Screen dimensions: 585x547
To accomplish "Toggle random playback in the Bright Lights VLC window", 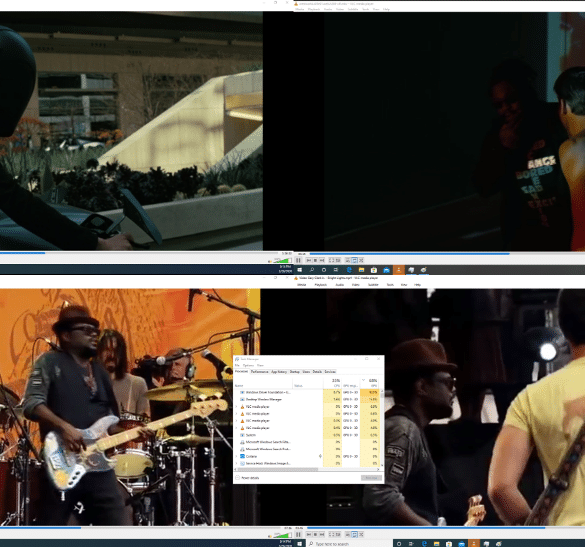I will pyautogui.click(x=361, y=535).
